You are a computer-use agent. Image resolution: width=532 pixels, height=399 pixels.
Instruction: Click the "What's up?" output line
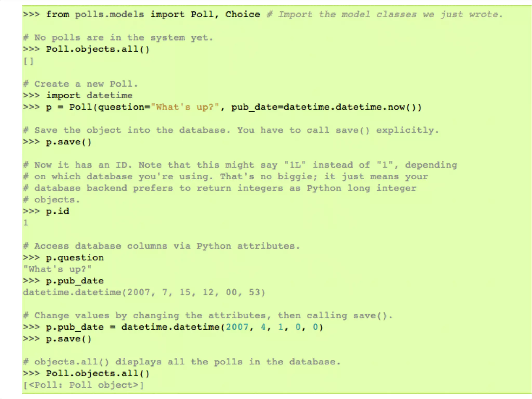[x=57, y=269]
